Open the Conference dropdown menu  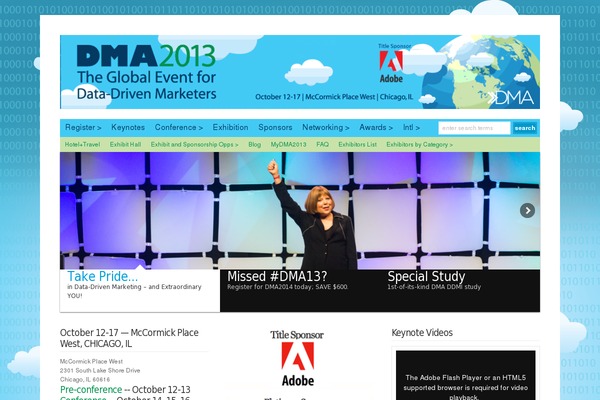179,127
